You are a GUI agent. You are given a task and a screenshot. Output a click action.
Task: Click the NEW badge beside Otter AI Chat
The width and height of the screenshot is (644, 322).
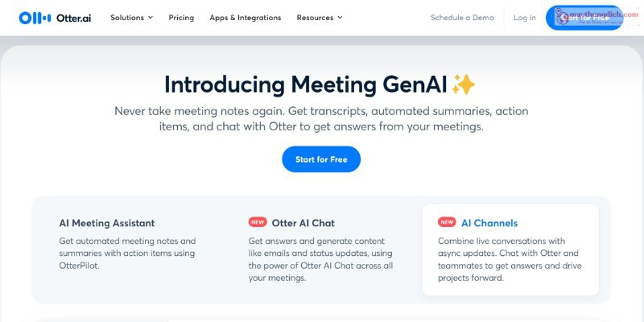258,223
